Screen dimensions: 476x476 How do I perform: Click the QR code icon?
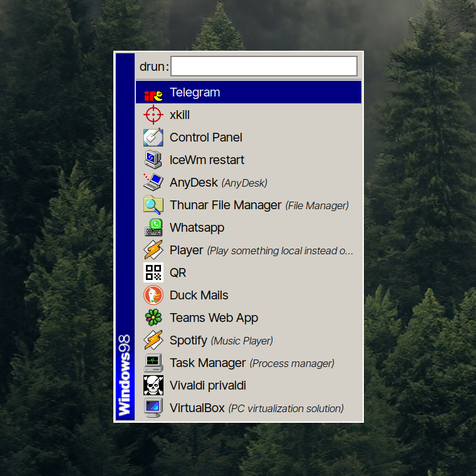point(153,272)
